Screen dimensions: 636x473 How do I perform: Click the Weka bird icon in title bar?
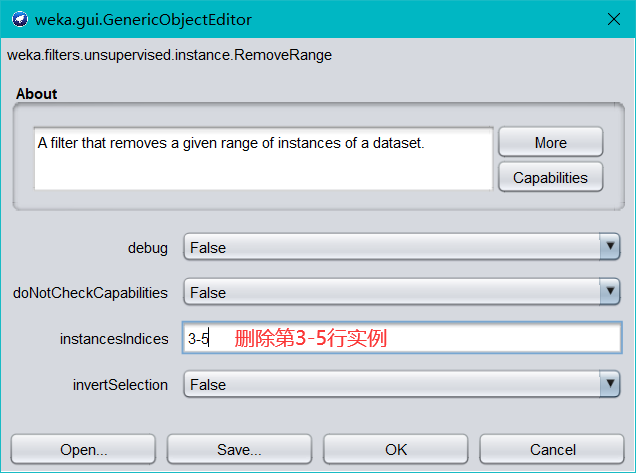point(20,19)
